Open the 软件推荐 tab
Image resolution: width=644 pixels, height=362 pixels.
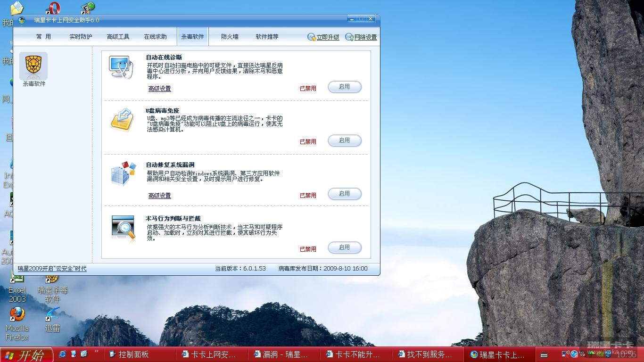pyautogui.click(x=267, y=37)
